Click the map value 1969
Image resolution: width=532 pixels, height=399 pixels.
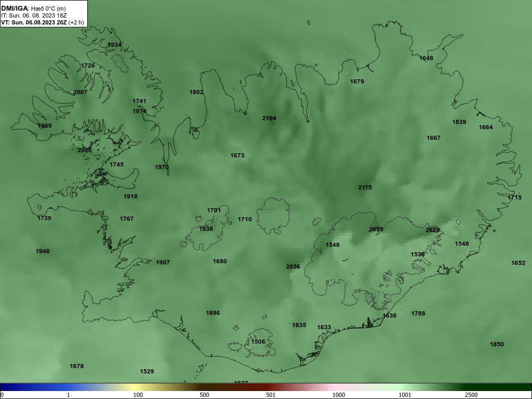pyautogui.click(x=45, y=126)
